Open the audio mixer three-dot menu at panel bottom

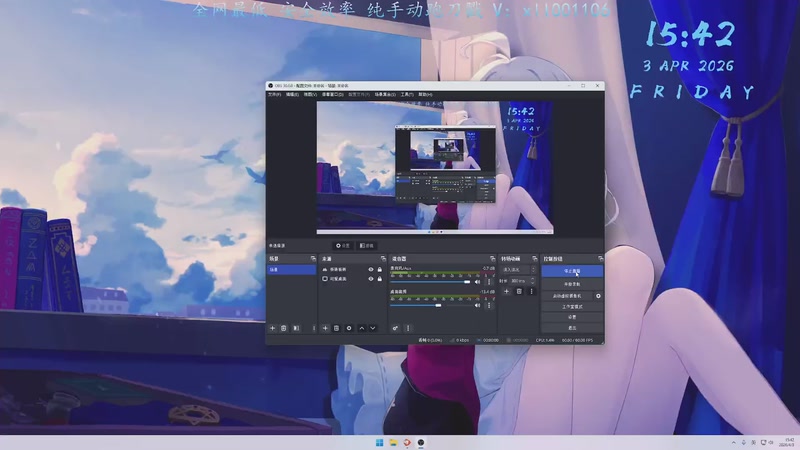(408, 328)
